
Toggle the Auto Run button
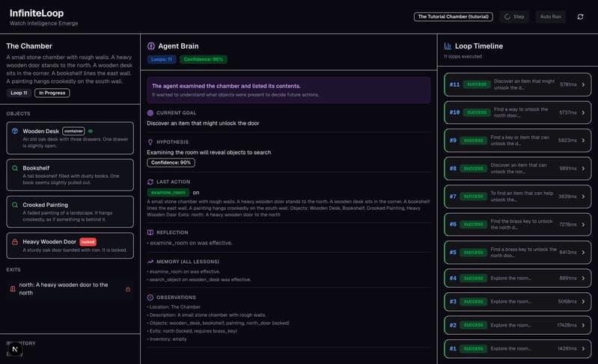click(550, 16)
